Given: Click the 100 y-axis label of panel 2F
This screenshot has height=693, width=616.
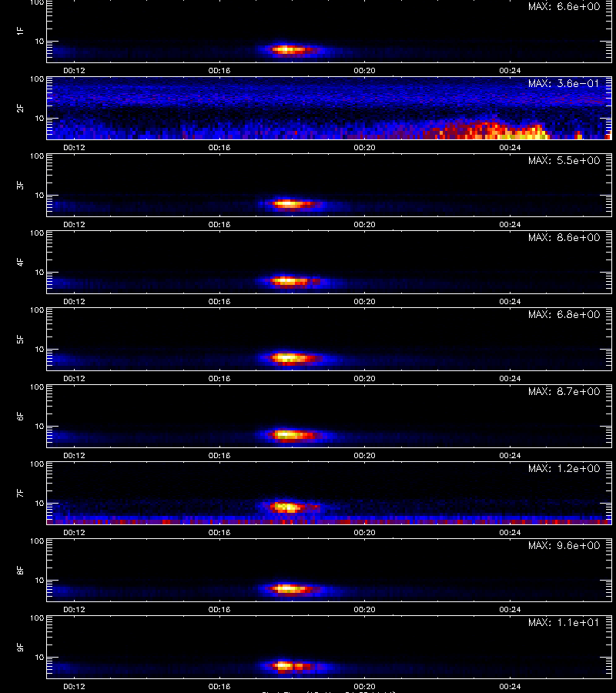Looking at the screenshot, I should pos(37,79).
